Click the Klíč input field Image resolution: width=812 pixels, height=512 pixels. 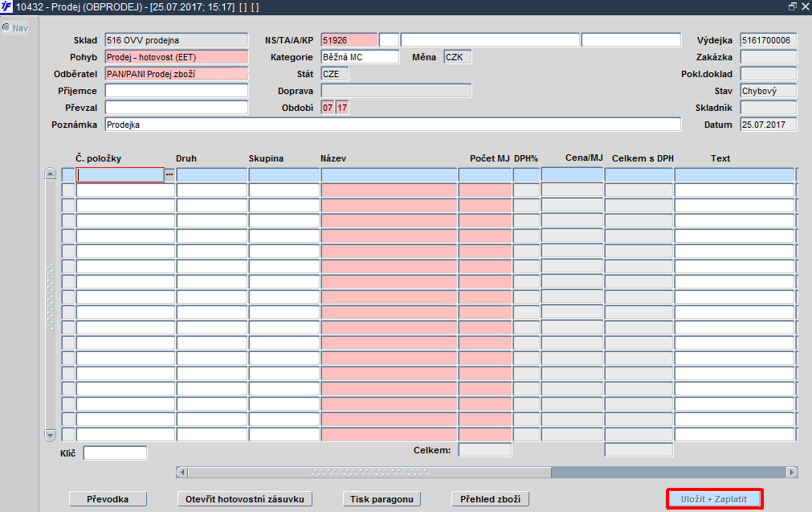(x=115, y=453)
